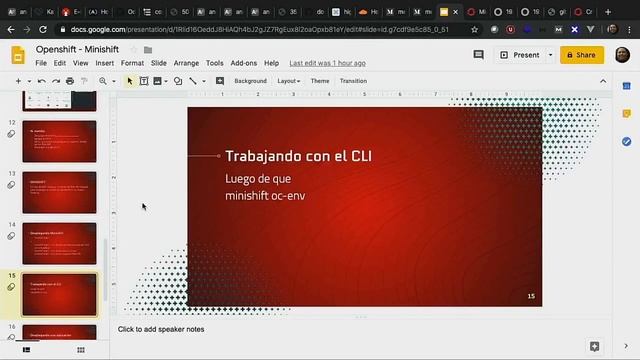Click the Explore button icon
Viewport: 640px width, 360px height.
point(594,347)
